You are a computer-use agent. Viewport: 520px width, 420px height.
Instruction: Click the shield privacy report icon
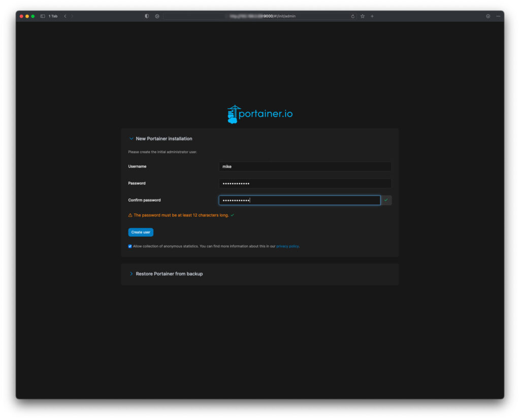[x=147, y=16]
